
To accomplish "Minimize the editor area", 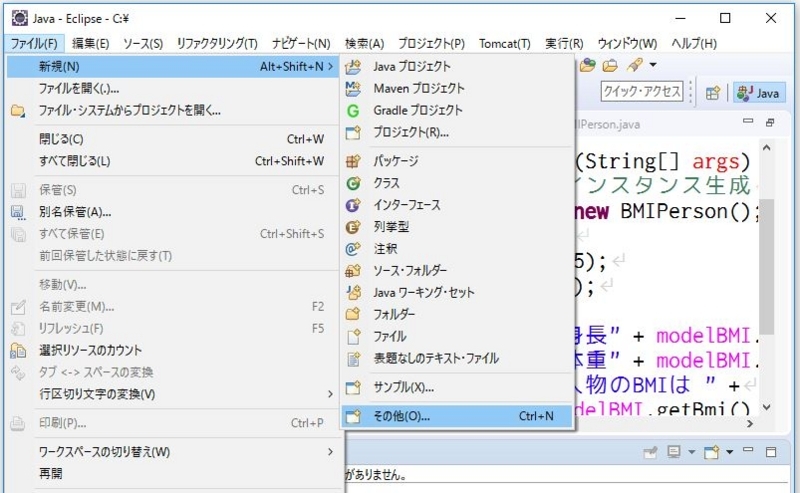I will pos(748,121).
